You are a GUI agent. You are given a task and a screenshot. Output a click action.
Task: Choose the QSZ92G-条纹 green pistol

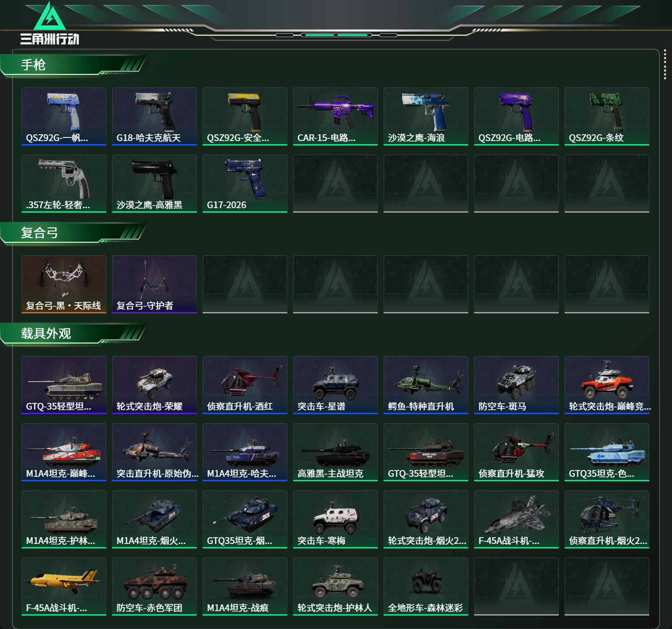point(607,116)
